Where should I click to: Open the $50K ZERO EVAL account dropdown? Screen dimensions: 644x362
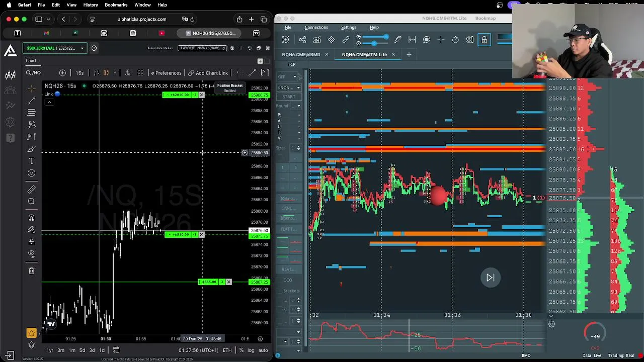(x=54, y=48)
